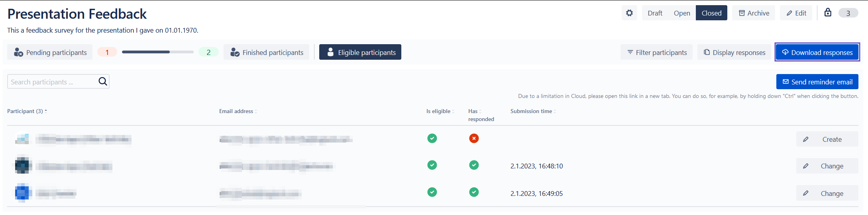
Task: Click the participant progress bar
Action: 157,52
